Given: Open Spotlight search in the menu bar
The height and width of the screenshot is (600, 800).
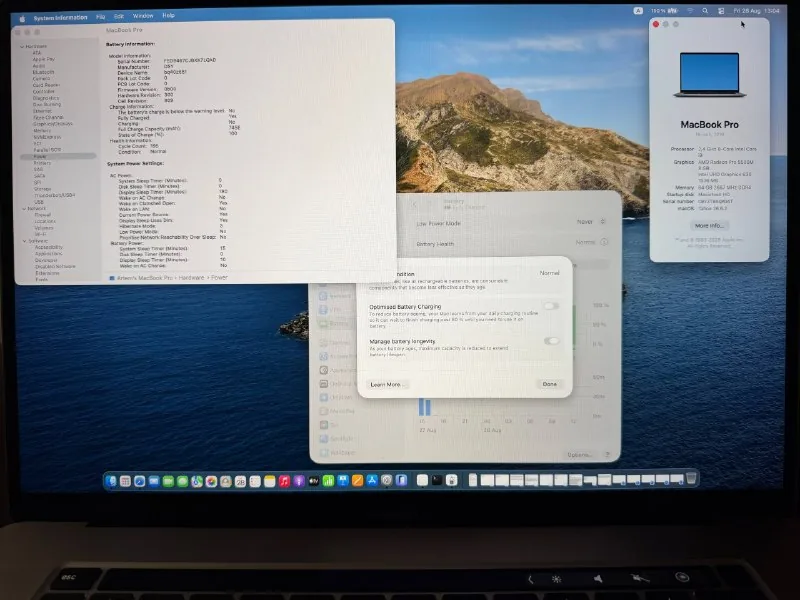Looking at the screenshot, I should click(x=705, y=11).
